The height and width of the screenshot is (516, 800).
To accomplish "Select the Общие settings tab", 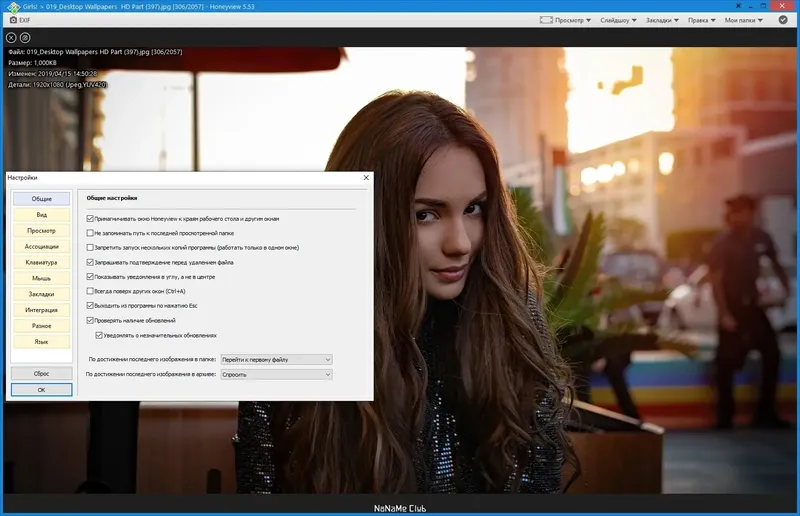I will click(41, 199).
